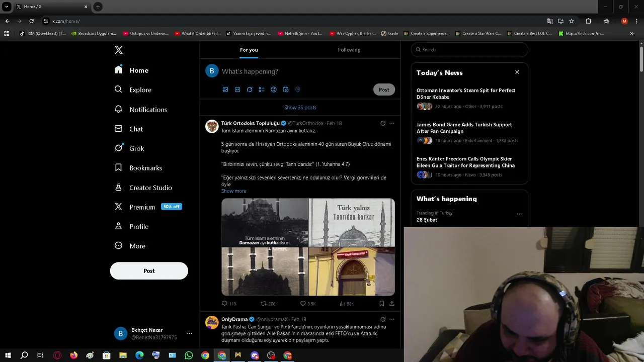Open browser extensions puzzle icon
The height and width of the screenshot is (362, 644).
click(588, 21)
